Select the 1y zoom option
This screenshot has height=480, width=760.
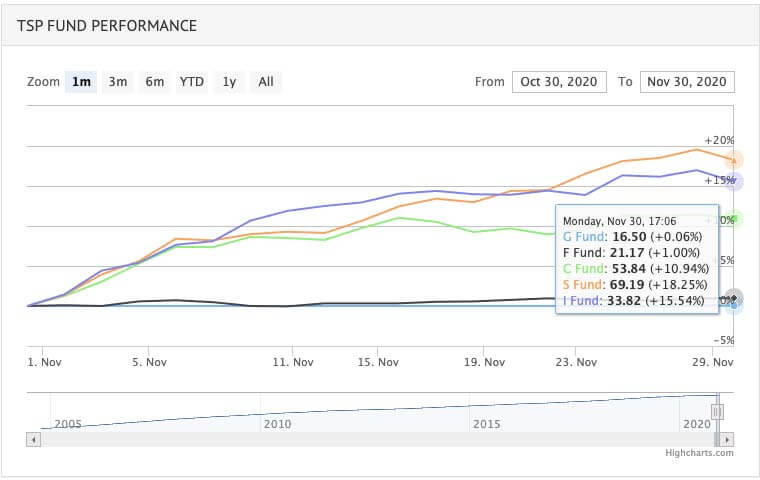pos(230,82)
